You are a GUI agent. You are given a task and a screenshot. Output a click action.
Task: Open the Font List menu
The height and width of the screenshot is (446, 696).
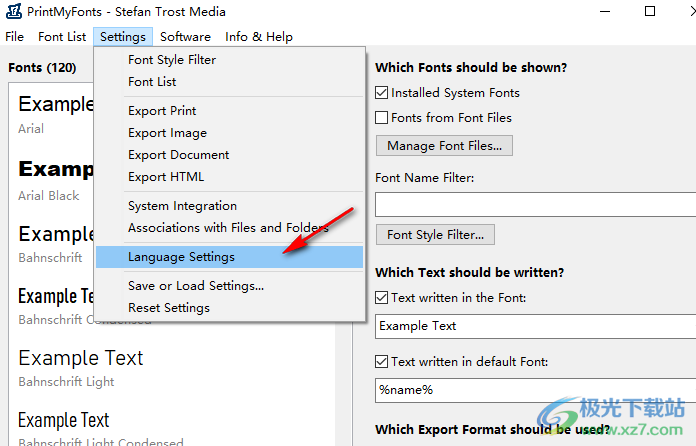tap(62, 36)
